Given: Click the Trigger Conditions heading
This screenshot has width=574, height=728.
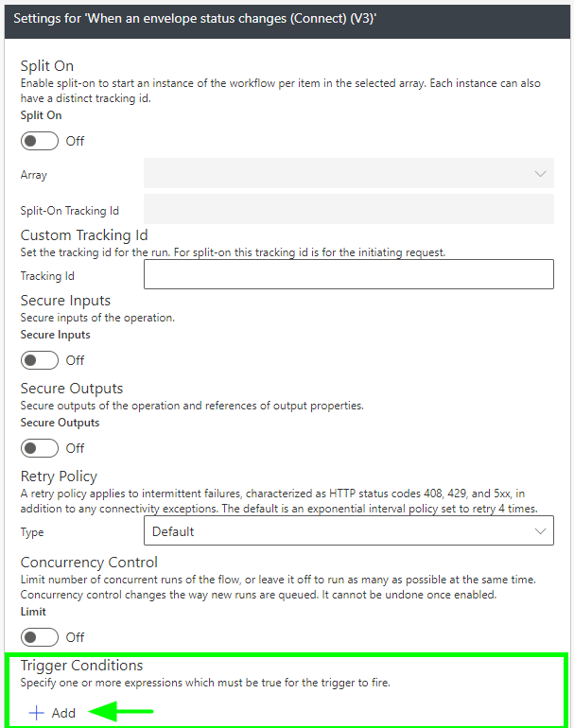Looking at the screenshot, I should pos(81,666).
